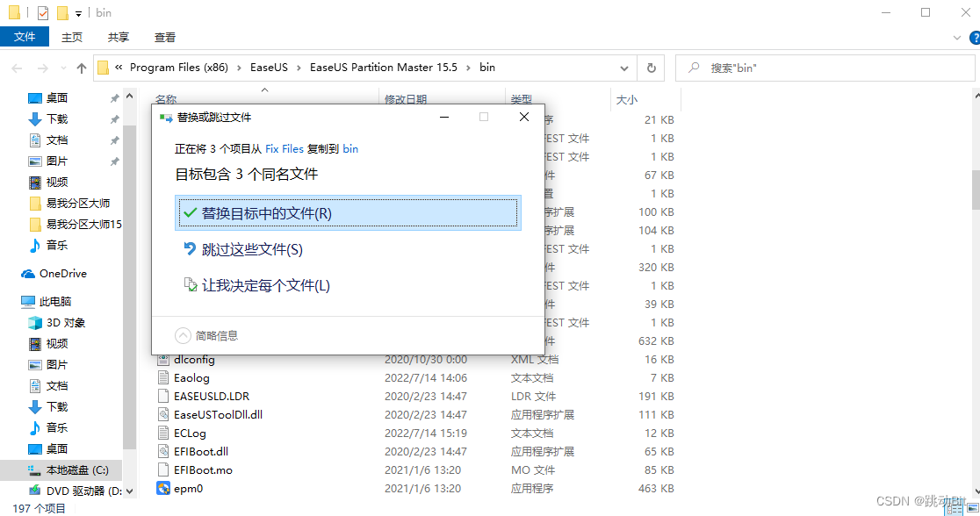Click the properties checkmark quick access icon
The height and width of the screenshot is (516, 980).
(x=42, y=12)
